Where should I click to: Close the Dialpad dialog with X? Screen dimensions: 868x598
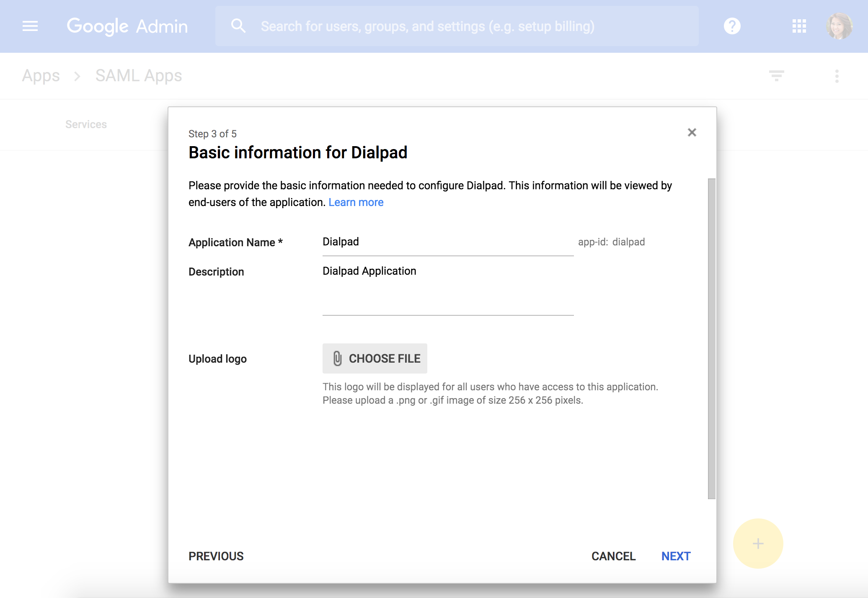pos(692,132)
